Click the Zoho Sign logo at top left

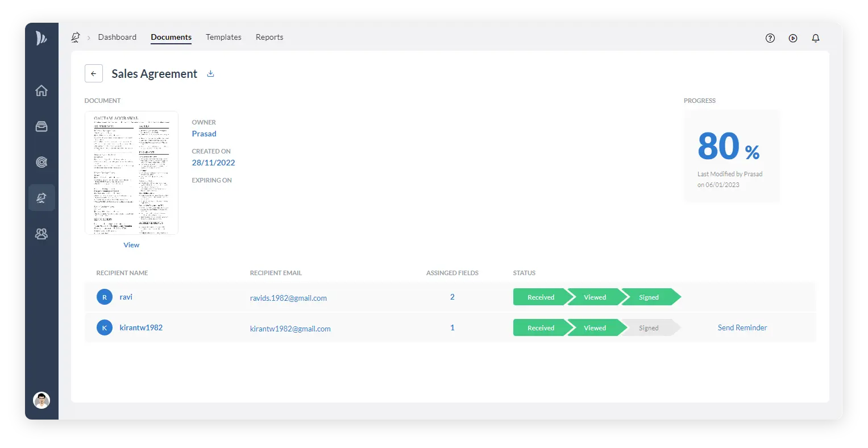[41, 38]
